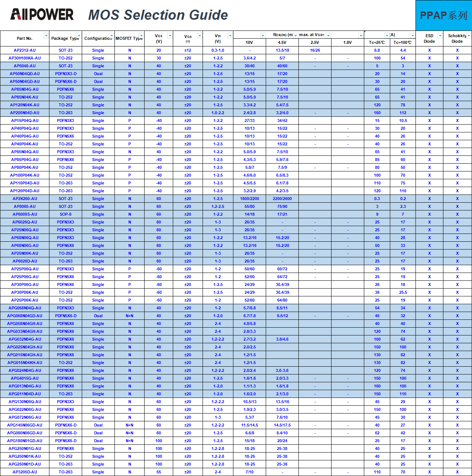The height and width of the screenshot is (476, 472).
Task: Select the AP3205D-AU part number cell
Action: point(25,472)
